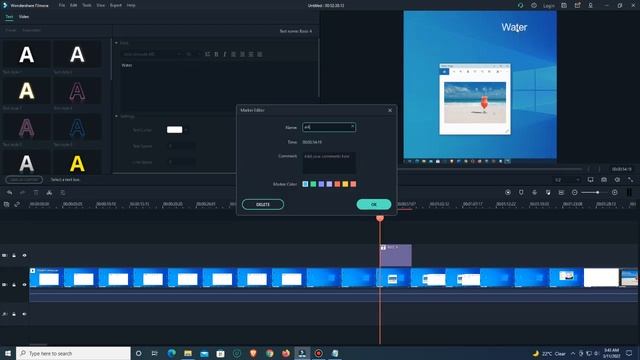Toggle bold text formatting
Viewport: 640px width, 360px height.
coord(216,54)
